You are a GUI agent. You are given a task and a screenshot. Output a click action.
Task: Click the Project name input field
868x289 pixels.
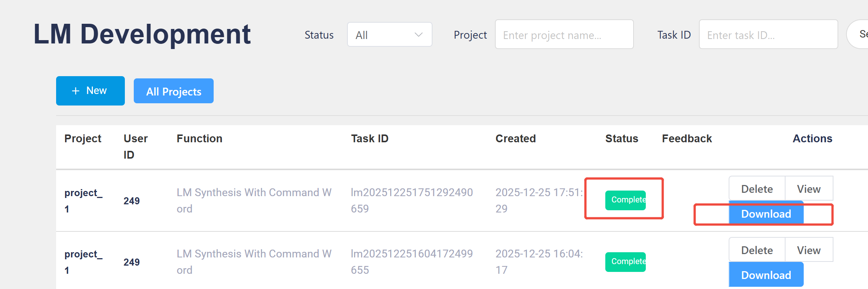pos(564,35)
